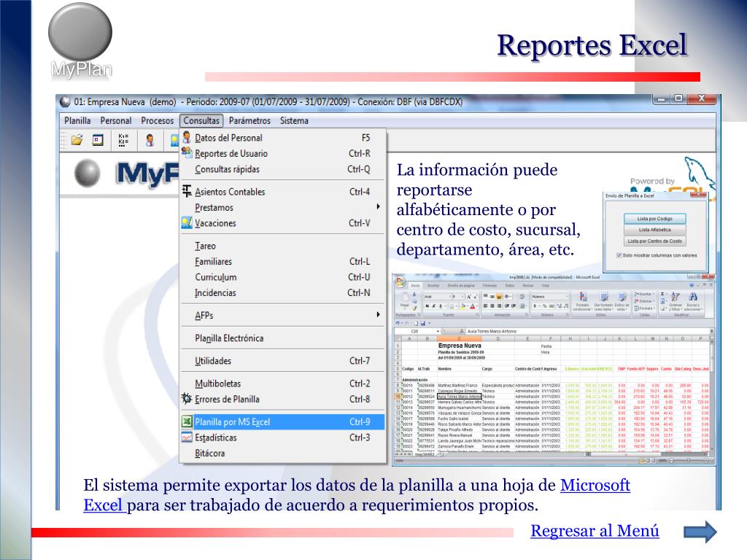Viewport: 747px width, 560px height.
Task: Expand the Prestamos submenu arrow
Action: 379,206
